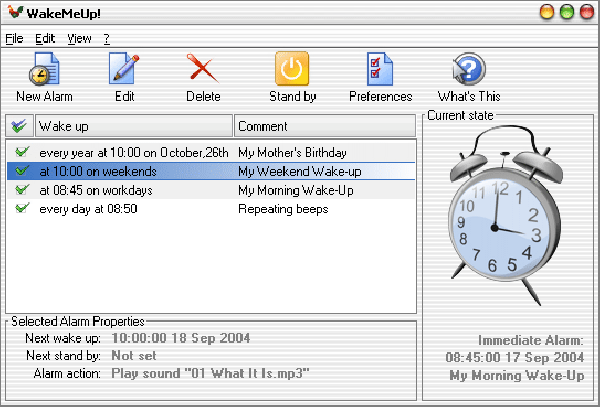Activate the Stand by power icon

click(x=292, y=70)
